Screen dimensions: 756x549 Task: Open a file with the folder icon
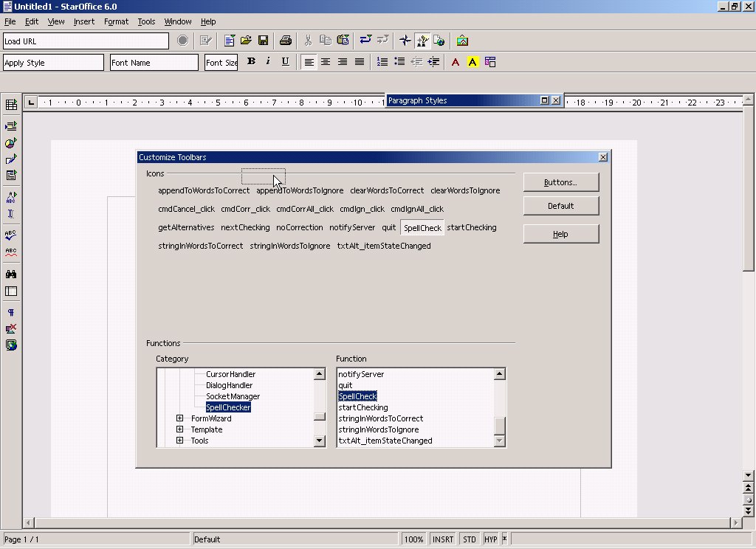(247, 41)
